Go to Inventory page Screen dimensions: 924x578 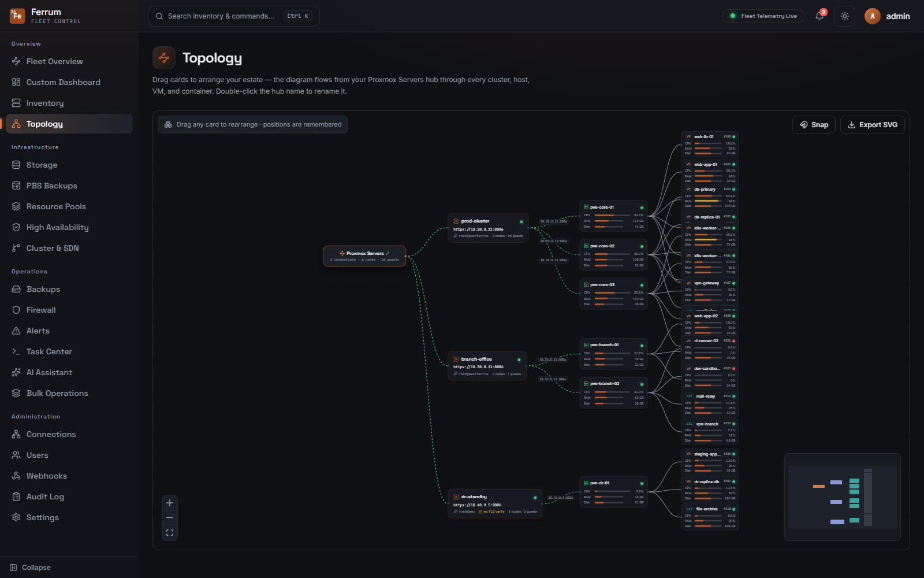[x=69, y=103]
